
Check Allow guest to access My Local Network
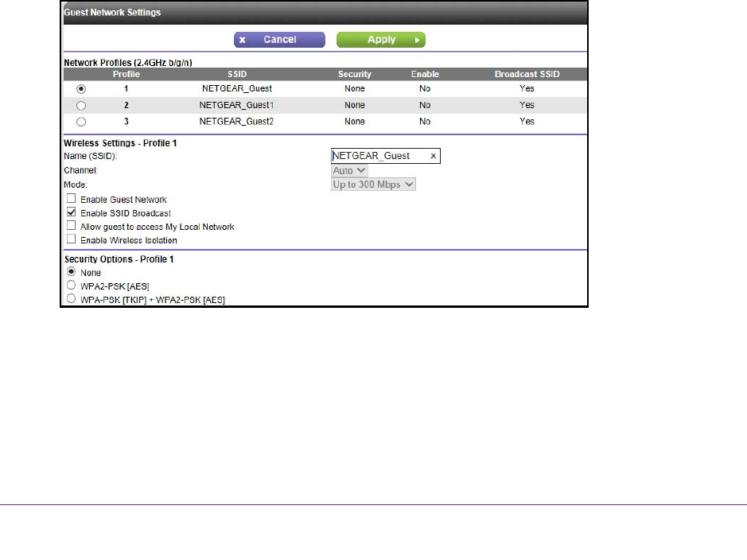coord(72,225)
